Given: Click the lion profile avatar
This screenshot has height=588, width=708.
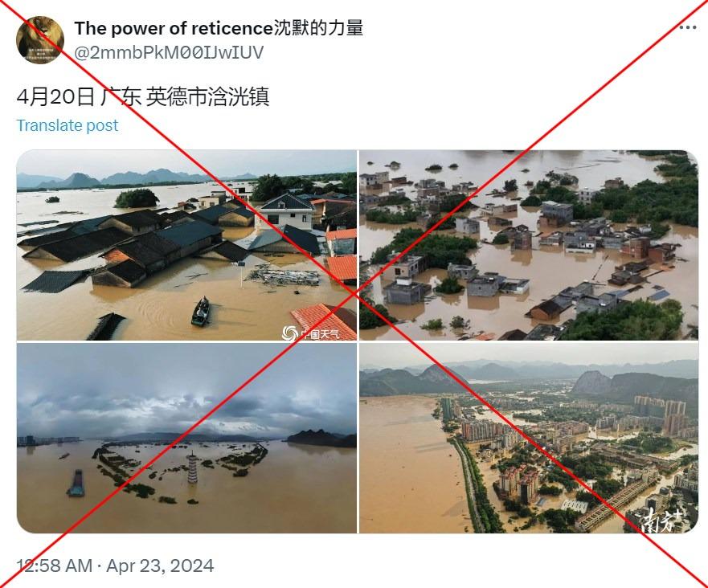Looking at the screenshot, I should click(x=39, y=39).
